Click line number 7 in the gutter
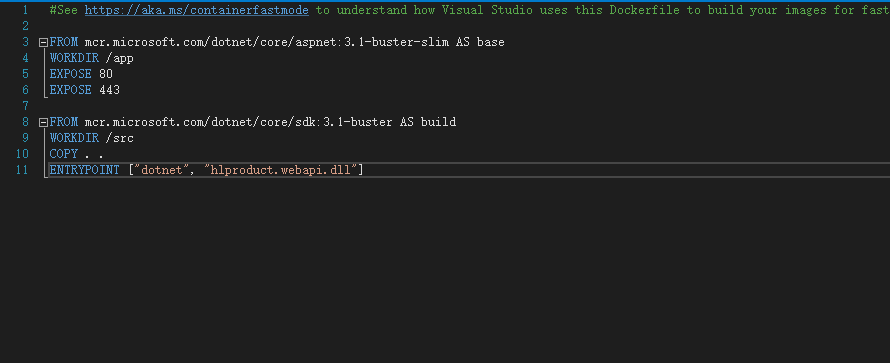 pos(25,106)
